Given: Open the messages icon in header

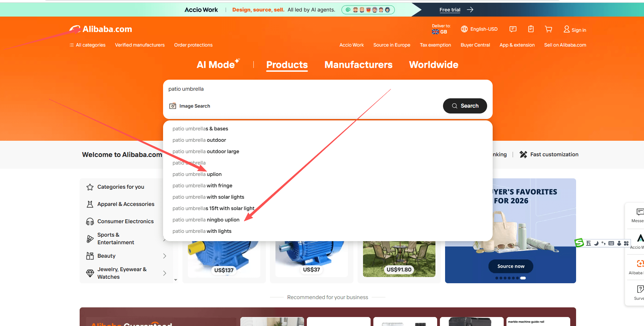Looking at the screenshot, I should pos(513,29).
